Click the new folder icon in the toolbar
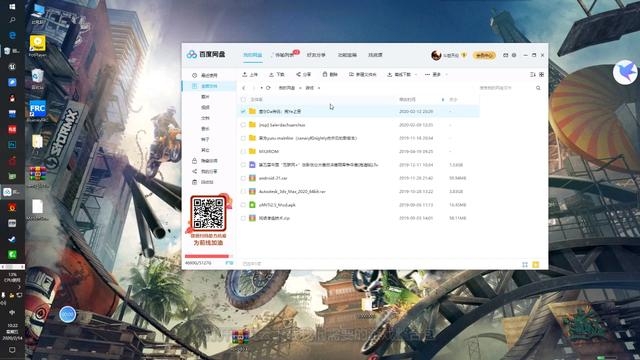640x360 pixels. pyautogui.click(x=351, y=74)
